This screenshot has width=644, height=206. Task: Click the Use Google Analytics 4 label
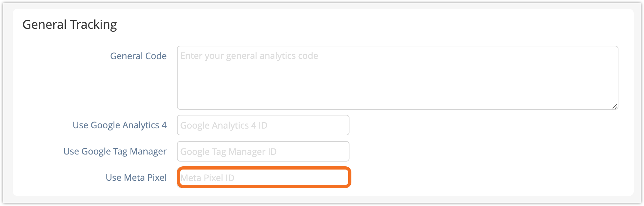(119, 125)
